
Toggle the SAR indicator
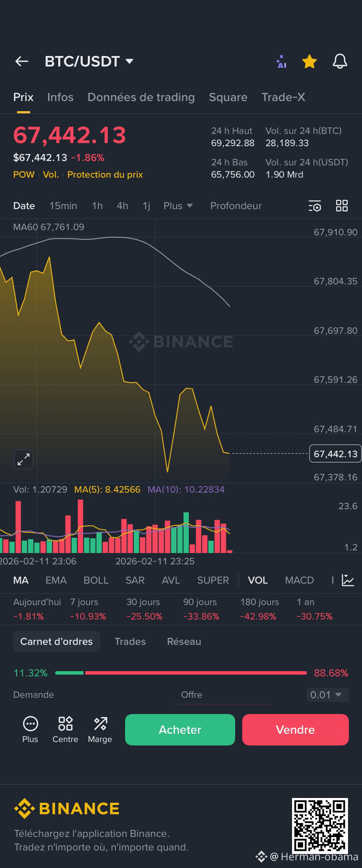(x=135, y=580)
